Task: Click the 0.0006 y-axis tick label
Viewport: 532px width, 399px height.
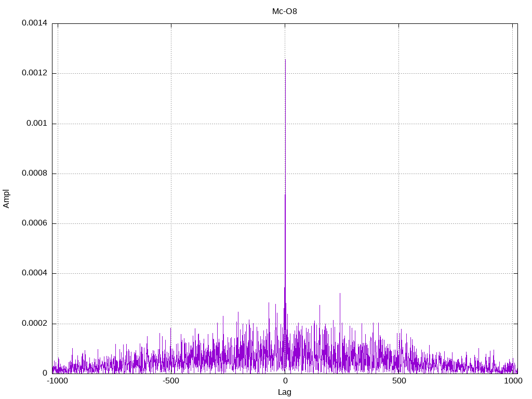Action: [x=35, y=223]
